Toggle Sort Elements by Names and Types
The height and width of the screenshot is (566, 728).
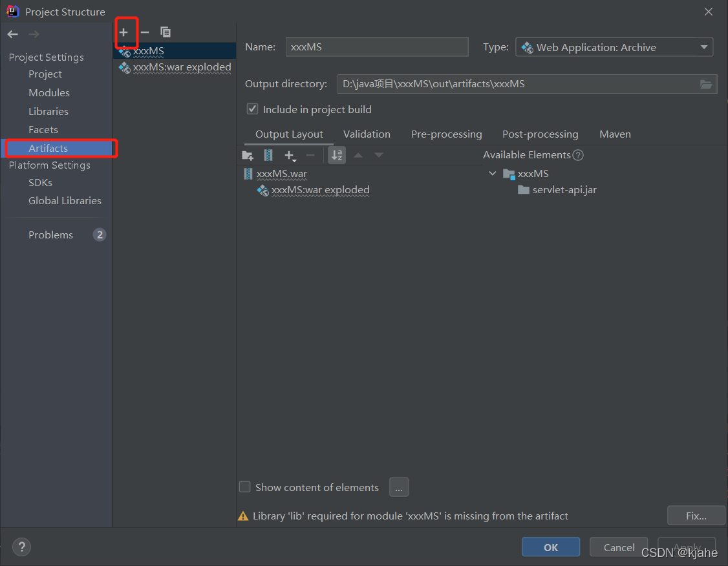click(x=337, y=155)
